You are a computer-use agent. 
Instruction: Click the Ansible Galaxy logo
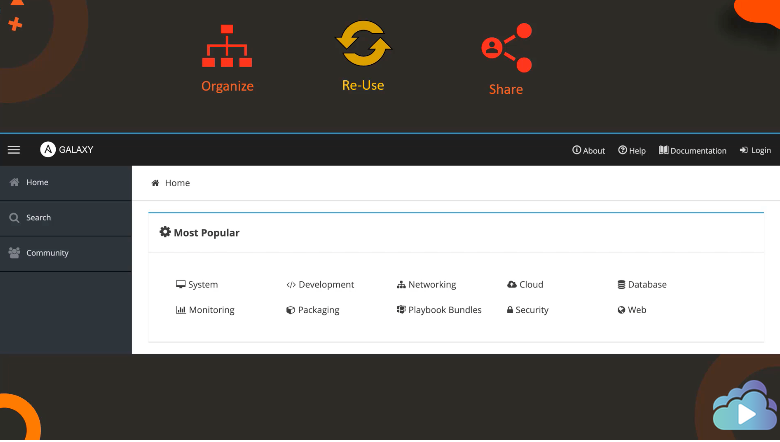[67, 149]
